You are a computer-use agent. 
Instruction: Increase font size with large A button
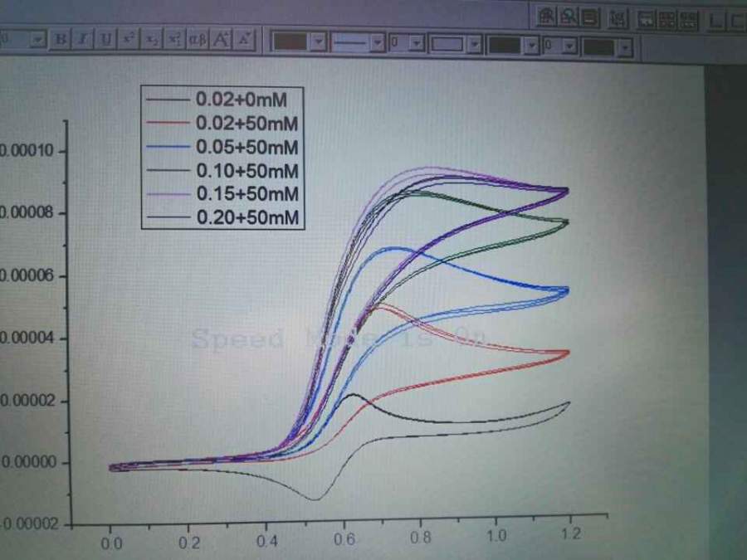coord(221,39)
